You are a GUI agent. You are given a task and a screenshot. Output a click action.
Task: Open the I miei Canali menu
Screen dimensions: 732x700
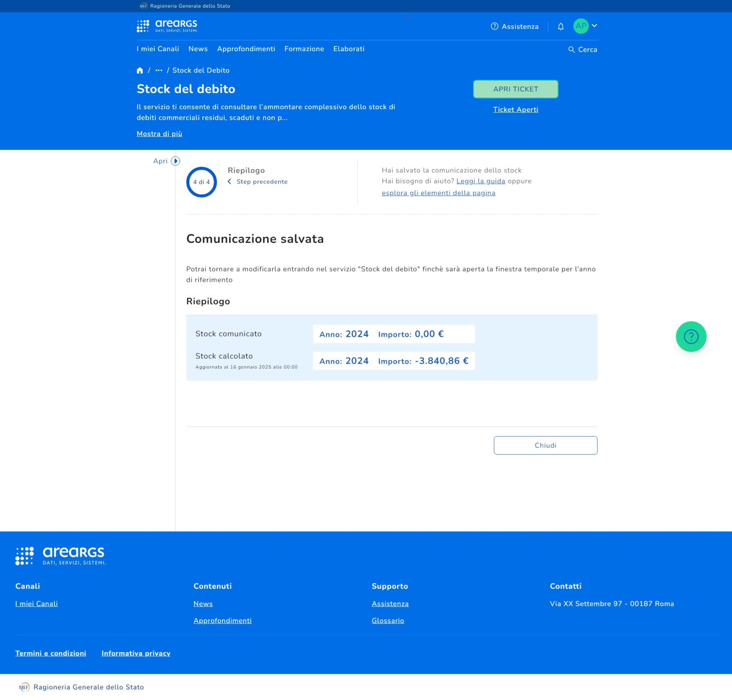coord(158,49)
